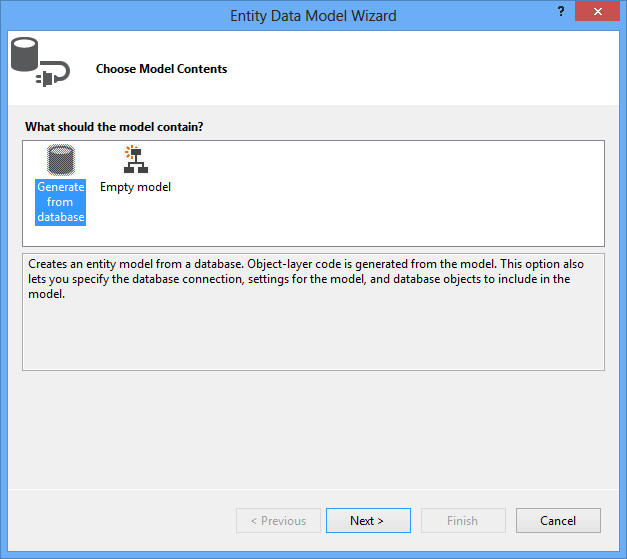This screenshot has width=627, height=559.
Task: Click the description's first sentence about entity model
Action: [x=136, y=264]
